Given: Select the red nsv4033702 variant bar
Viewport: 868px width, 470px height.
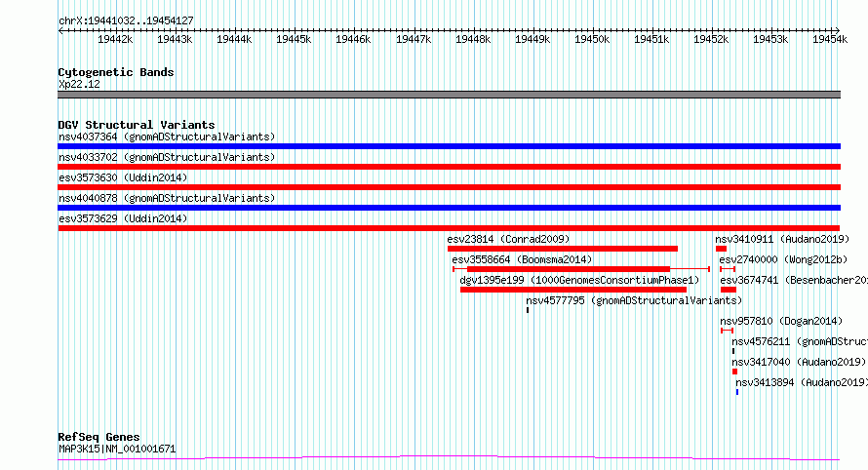Looking at the screenshot, I should tap(449, 167).
